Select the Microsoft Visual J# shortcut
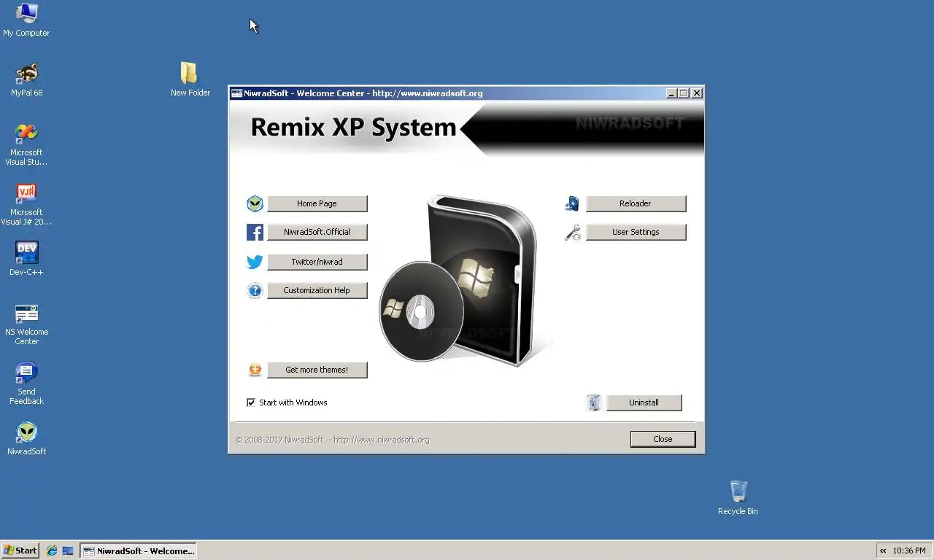The height and width of the screenshot is (560, 934). pyautogui.click(x=26, y=192)
